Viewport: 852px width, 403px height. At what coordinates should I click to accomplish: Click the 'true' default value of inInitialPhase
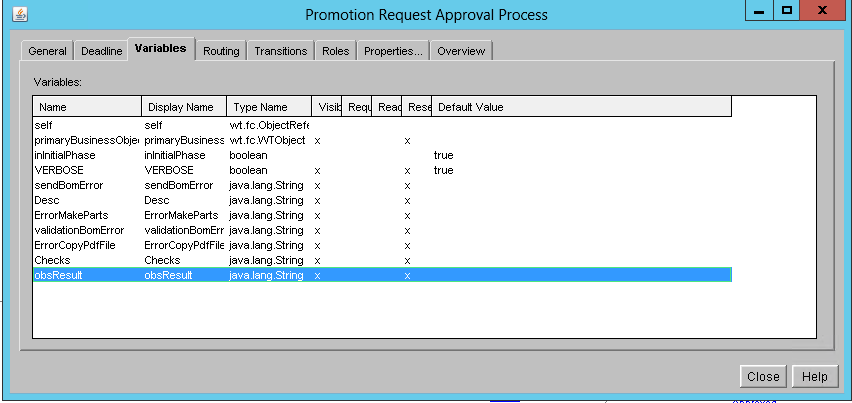point(443,155)
